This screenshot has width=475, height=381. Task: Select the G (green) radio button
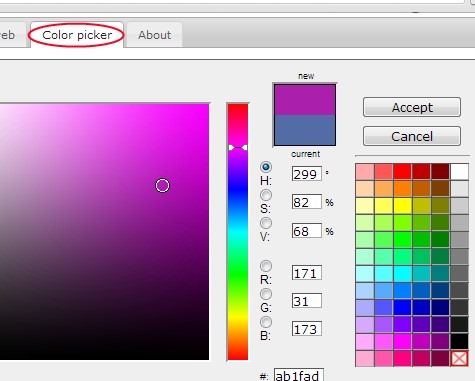click(266, 294)
